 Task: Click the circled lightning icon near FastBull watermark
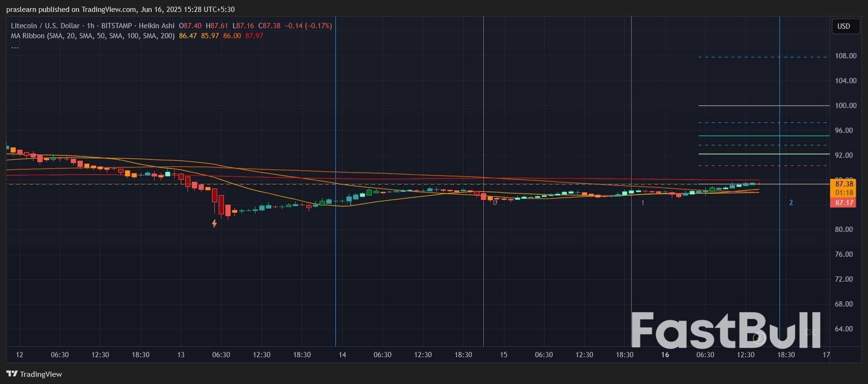click(758, 338)
